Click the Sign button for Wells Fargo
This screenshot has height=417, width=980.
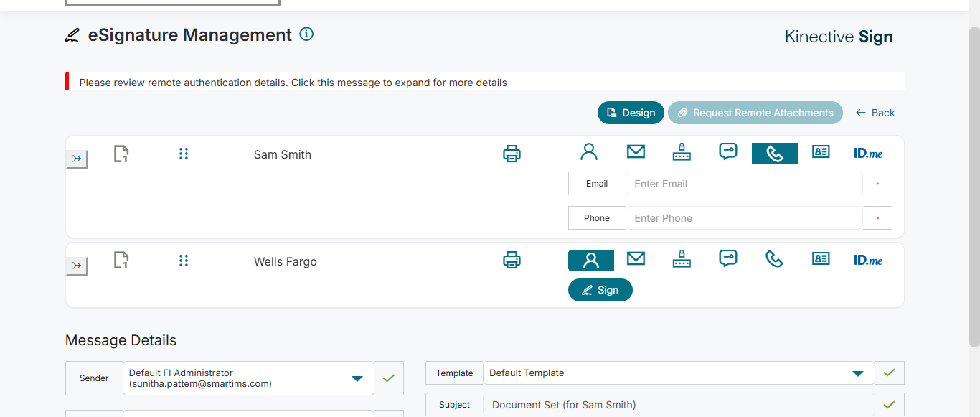[x=600, y=290]
